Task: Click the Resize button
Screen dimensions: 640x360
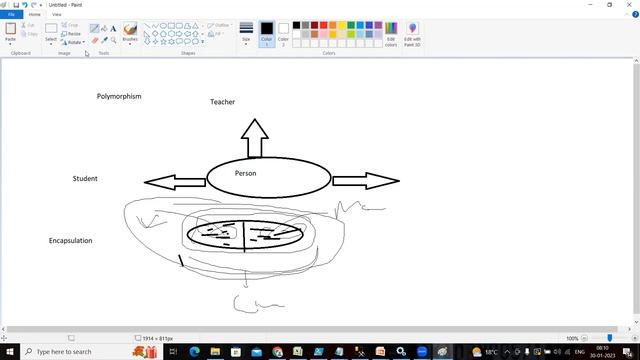Action: coord(71,33)
